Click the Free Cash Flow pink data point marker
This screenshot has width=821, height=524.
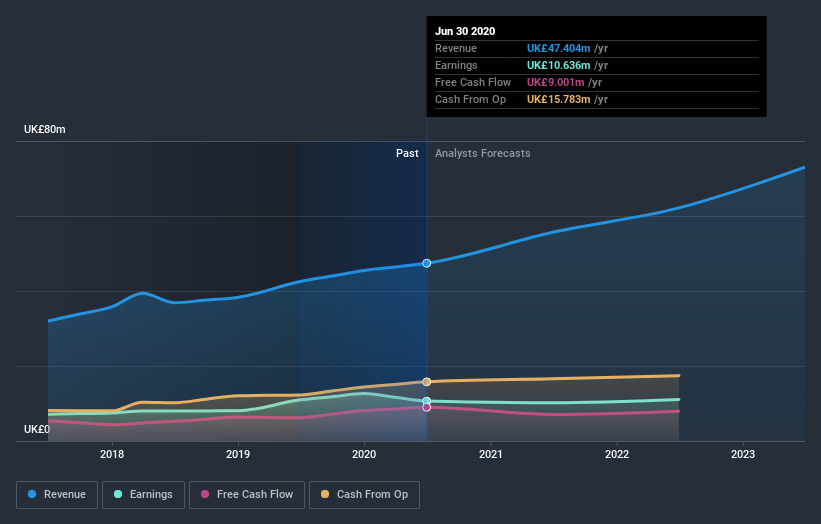point(427,407)
